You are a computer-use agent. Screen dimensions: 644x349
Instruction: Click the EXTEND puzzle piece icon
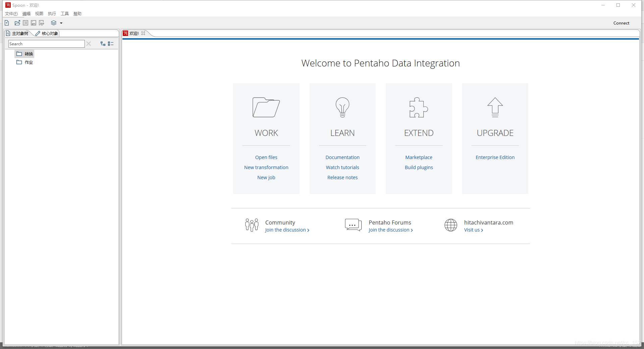click(x=419, y=107)
